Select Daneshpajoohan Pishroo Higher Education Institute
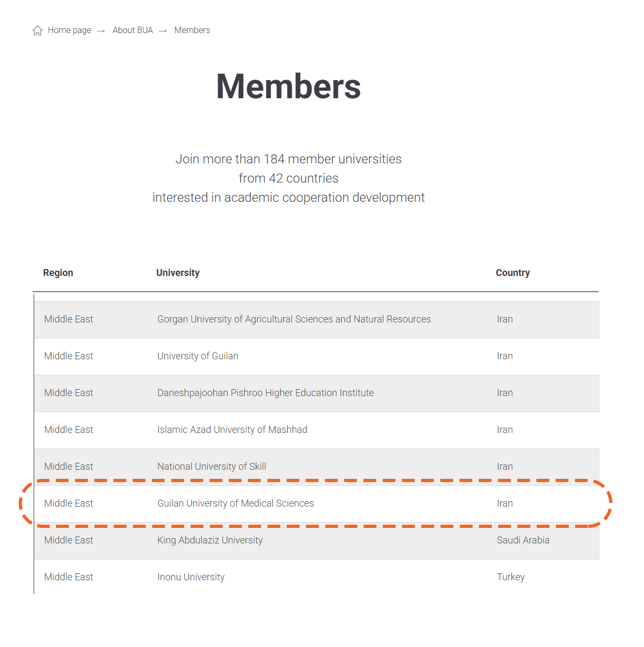644x647 pixels. click(265, 393)
